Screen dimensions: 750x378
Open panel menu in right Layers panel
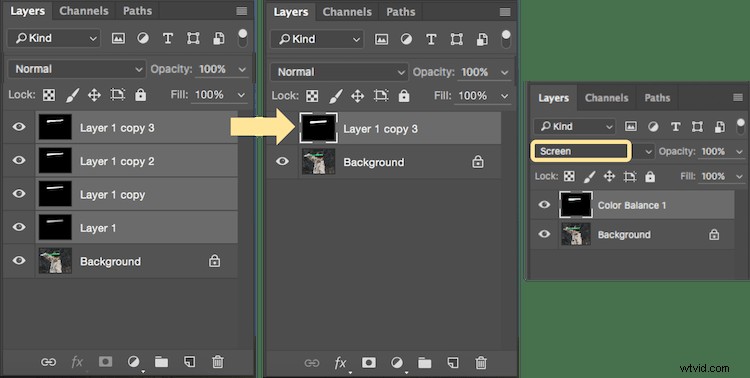[738, 98]
